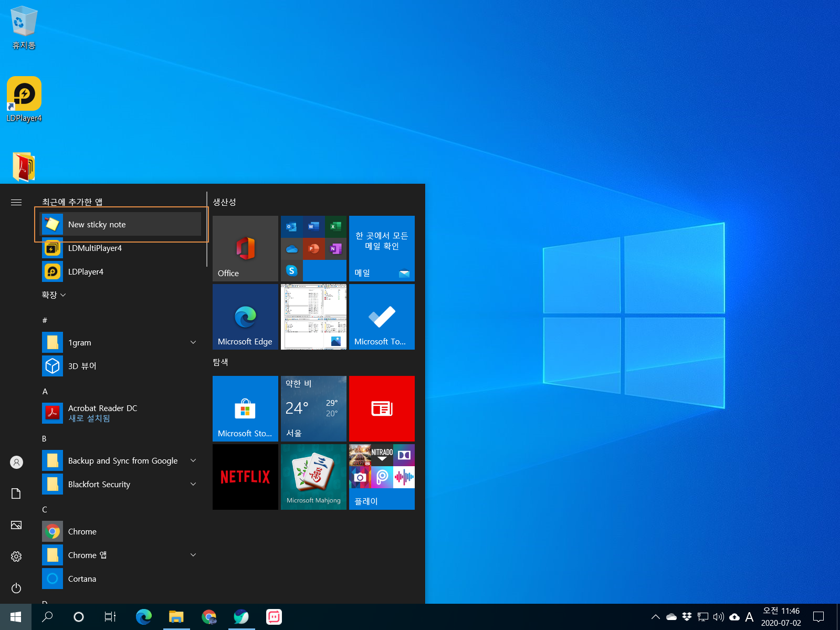The image size is (840, 630).
Task: Open Microsoft Store tile
Action: click(x=245, y=408)
